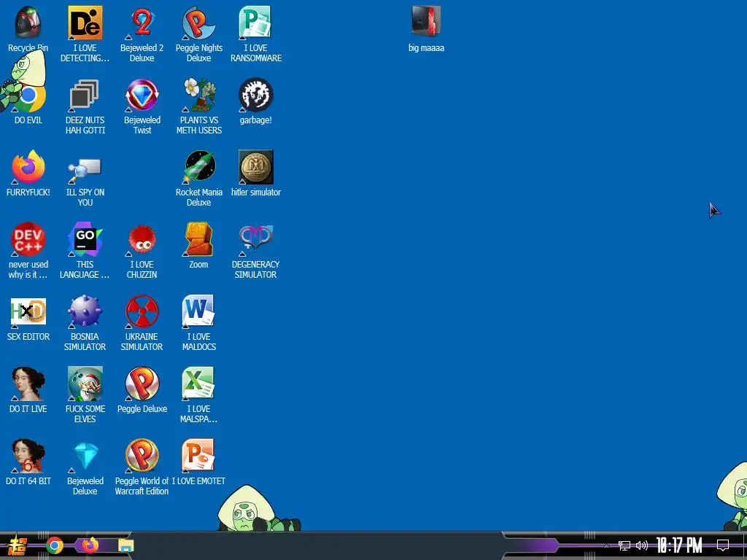The width and height of the screenshot is (747, 560).
Task: Launch Bejeweled Twist
Action: [142, 95]
